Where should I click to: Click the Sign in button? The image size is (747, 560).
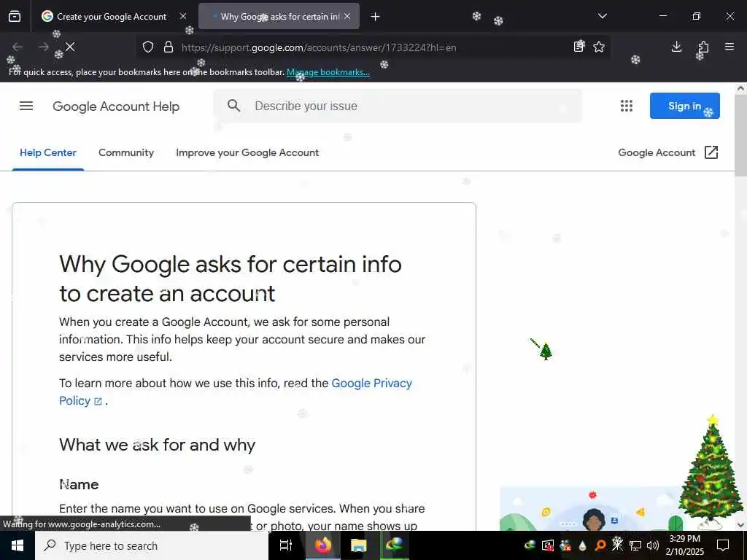[684, 106]
